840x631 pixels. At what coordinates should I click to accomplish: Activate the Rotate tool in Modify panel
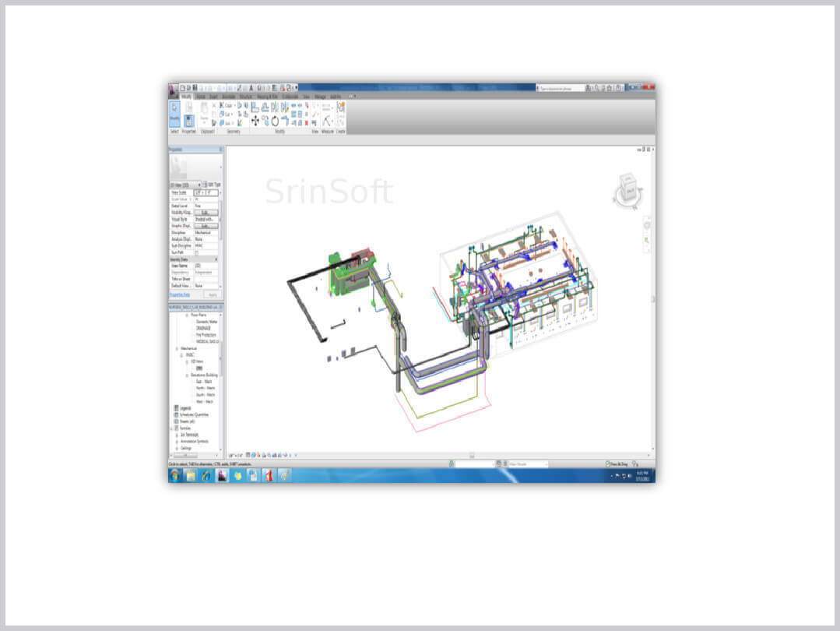275,122
